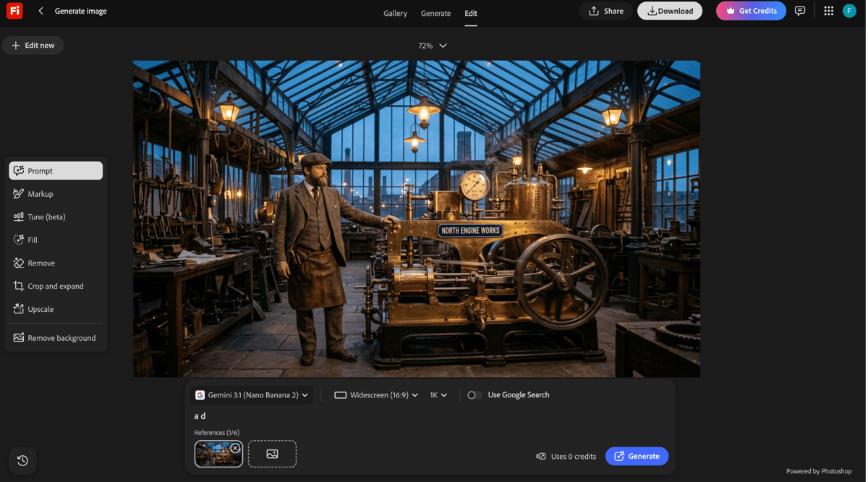Screen dimensions: 868x482
Task: Select the Upscale tool
Action: [56, 309]
